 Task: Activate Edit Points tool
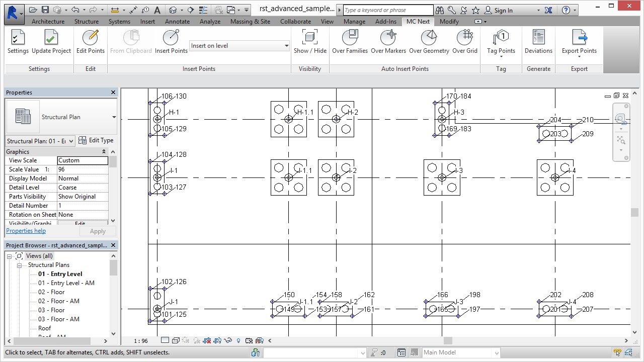point(91,42)
